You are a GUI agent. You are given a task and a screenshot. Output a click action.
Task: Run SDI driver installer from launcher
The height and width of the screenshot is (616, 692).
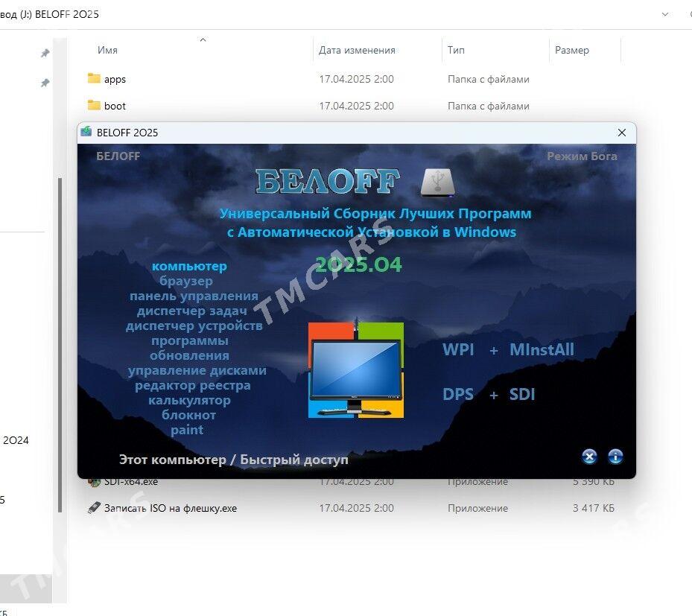(x=522, y=394)
